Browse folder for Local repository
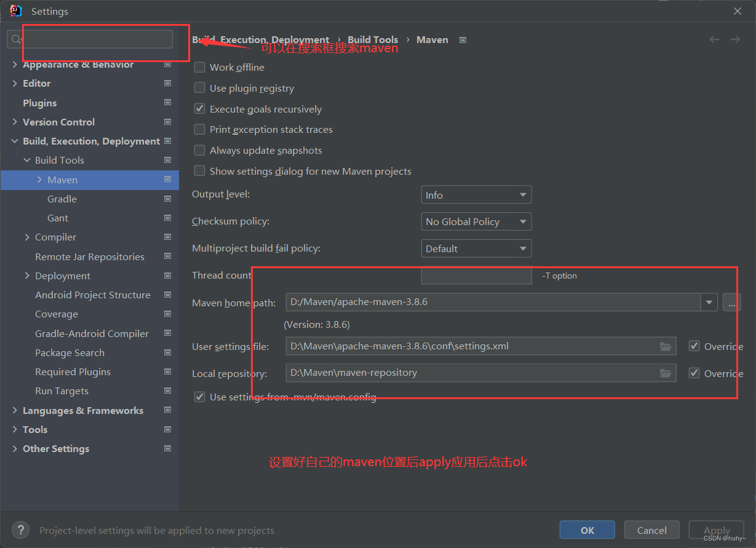 (x=666, y=373)
